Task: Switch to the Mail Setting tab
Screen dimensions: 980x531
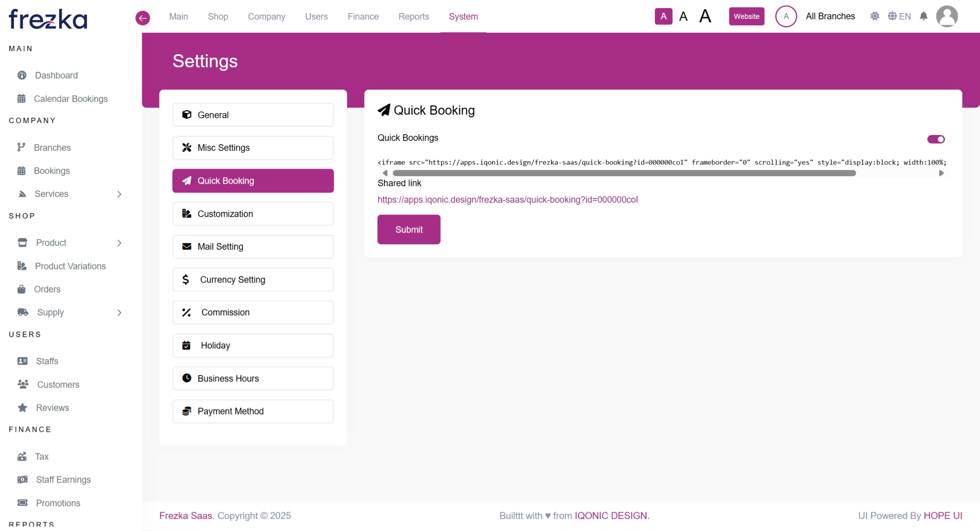Action: point(253,246)
